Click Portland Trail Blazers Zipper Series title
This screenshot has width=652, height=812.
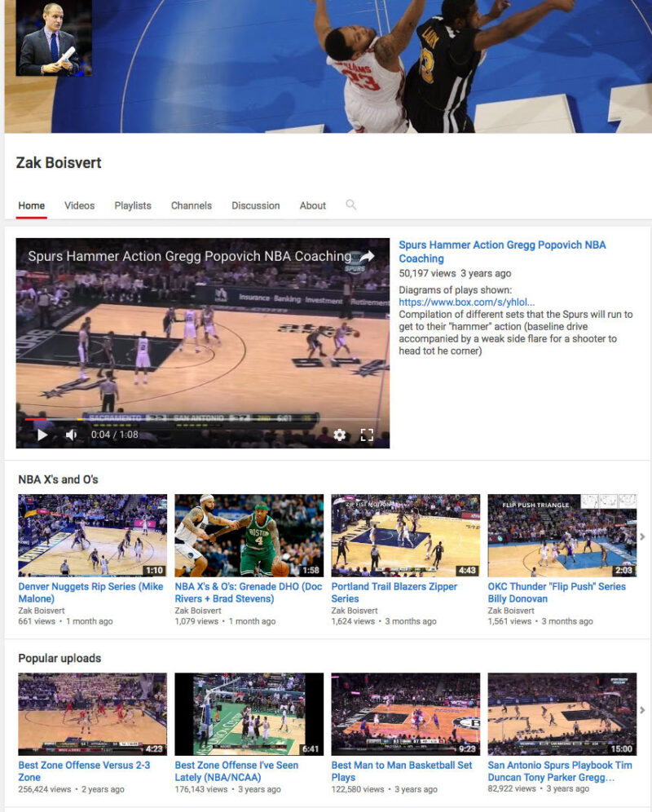point(394,593)
